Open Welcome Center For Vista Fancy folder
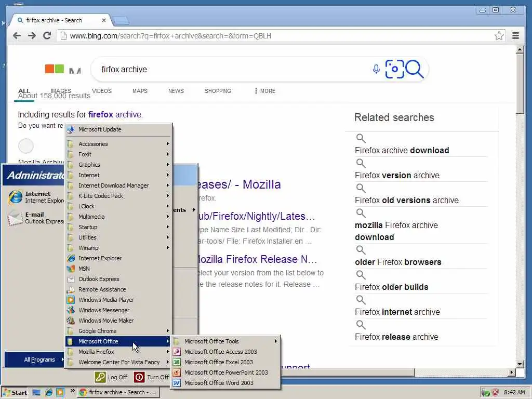 119,362
